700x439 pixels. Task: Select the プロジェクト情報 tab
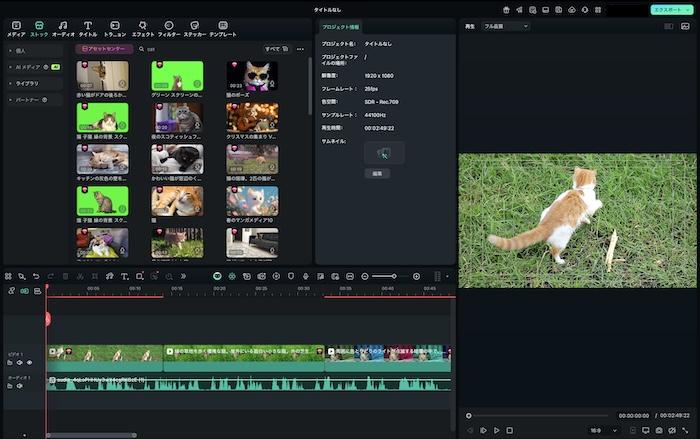click(x=340, y=27)
